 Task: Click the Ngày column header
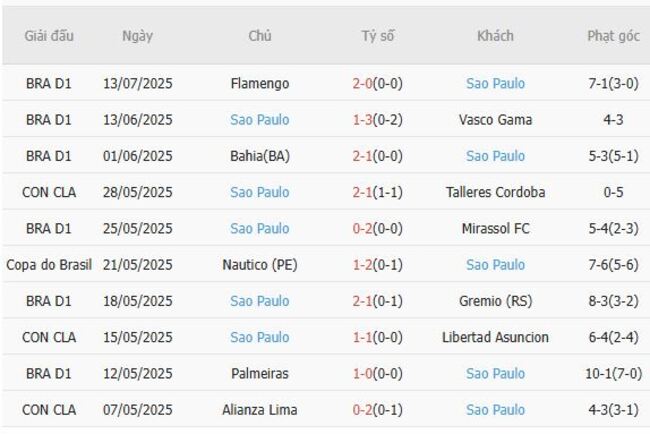137,36
